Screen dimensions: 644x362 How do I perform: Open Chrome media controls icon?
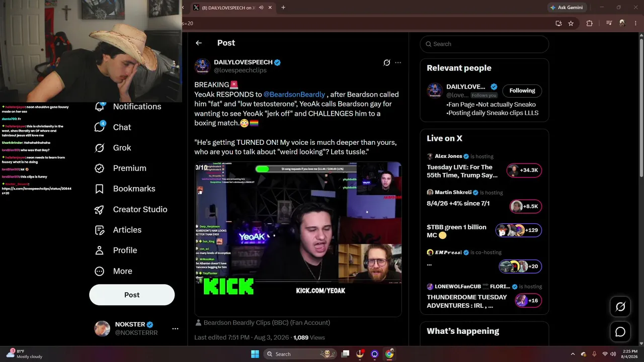click(x=609, y=23)
